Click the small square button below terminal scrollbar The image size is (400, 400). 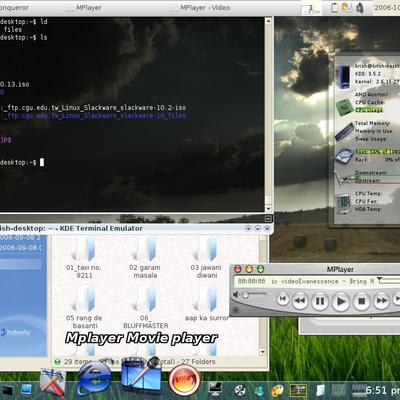coord(269,219)
